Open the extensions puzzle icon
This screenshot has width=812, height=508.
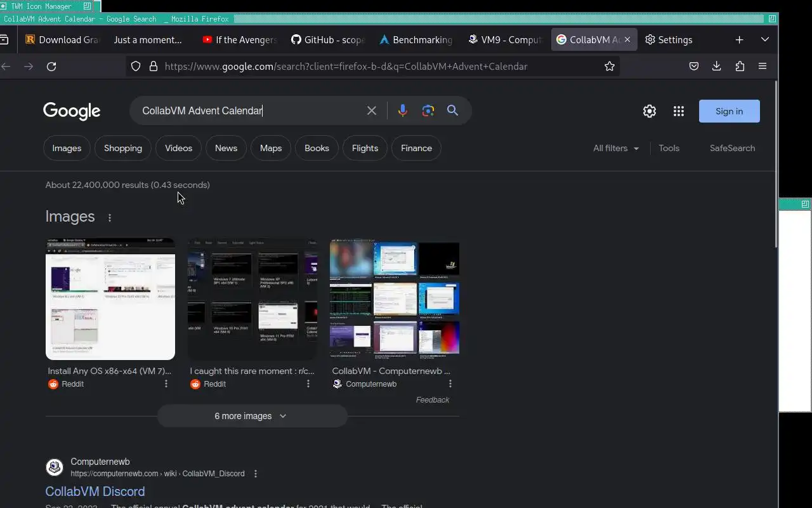pyautogui.click(x=740, y=66)
